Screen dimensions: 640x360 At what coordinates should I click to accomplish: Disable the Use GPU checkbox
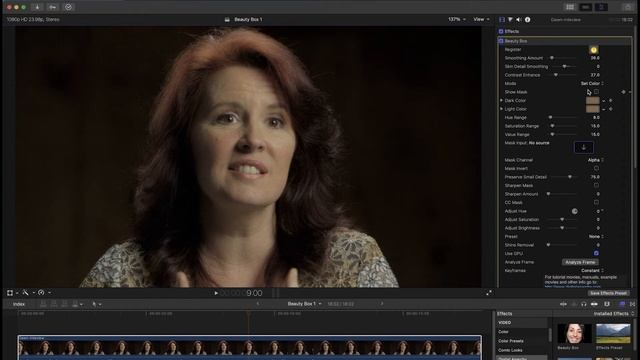(x=596, y=253)
